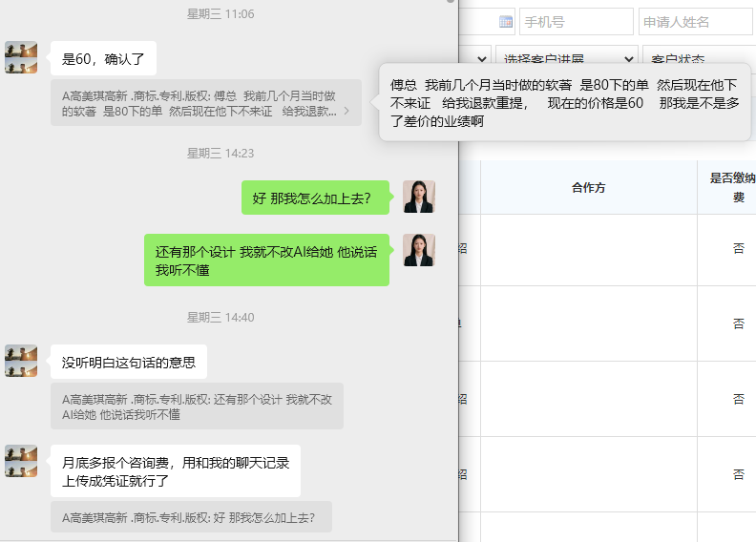Click the "月底多报个咨询费" message bubble
This screenshot has height=542, width=756.
pyautogui.click(x=175, y=471)
